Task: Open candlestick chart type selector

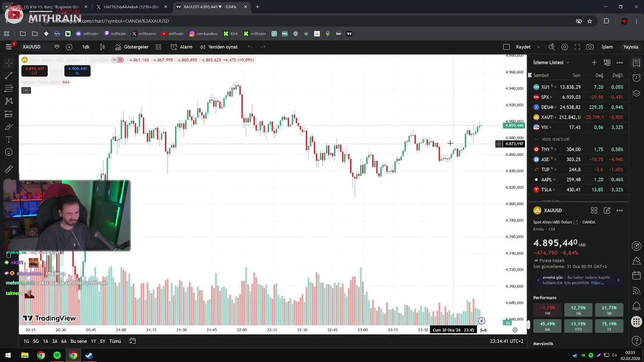Action: pyautogui.click(x=102, y=47)
